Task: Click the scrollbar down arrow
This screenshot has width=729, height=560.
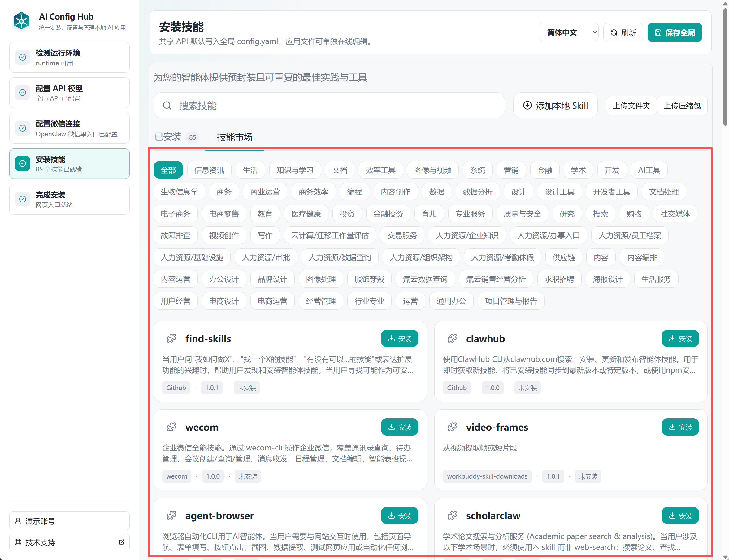Action: [725, 557]
